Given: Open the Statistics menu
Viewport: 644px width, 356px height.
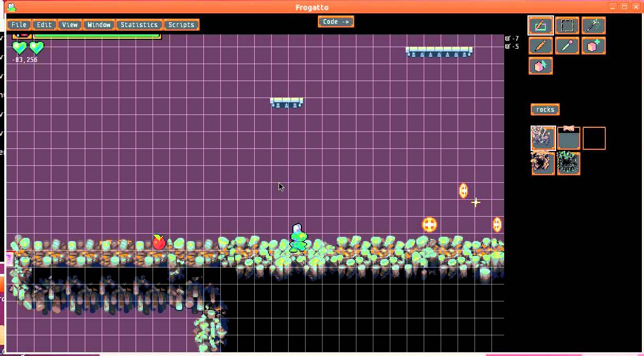Looking at the screenshot, I should point(139,25).
